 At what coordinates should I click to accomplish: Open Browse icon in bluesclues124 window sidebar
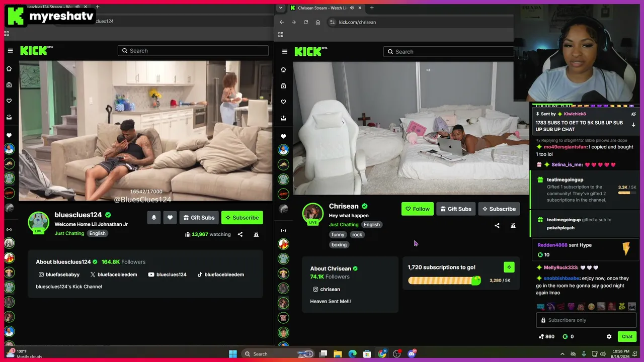9,85
